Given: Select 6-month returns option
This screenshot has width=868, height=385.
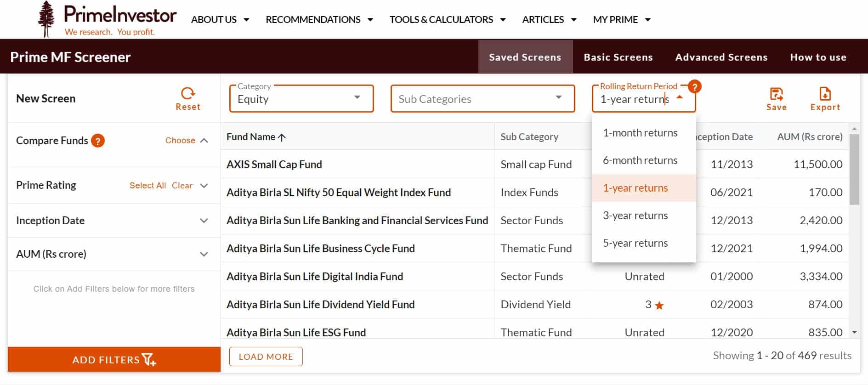Looking at the screenshot, I should coord(644,160).
